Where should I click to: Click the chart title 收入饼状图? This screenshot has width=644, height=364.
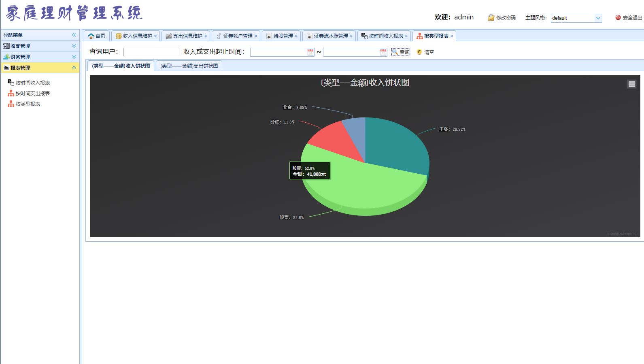click(x=365, y=83)
